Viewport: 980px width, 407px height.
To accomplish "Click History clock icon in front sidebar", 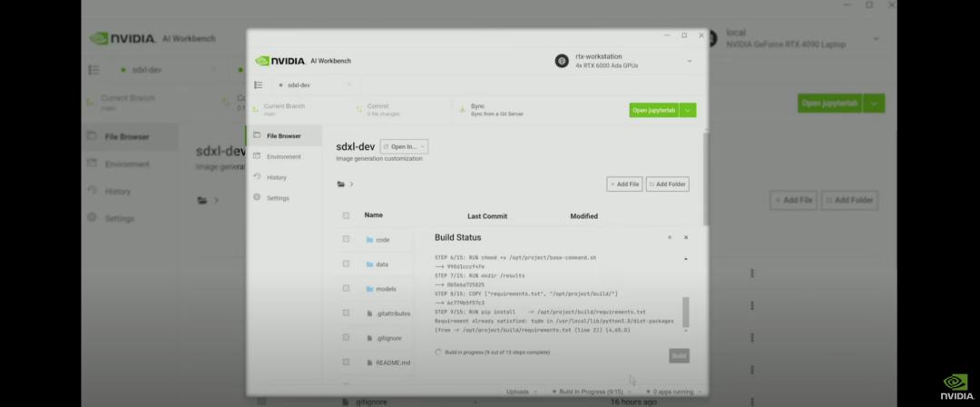I will (256, 177).
